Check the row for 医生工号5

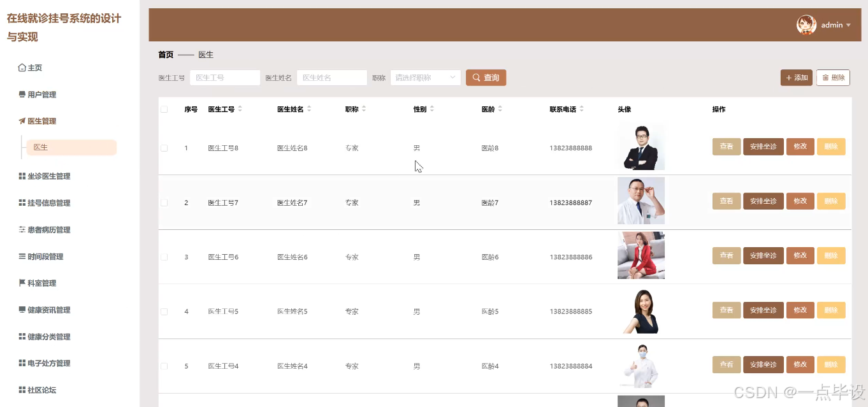click(164, 311)
